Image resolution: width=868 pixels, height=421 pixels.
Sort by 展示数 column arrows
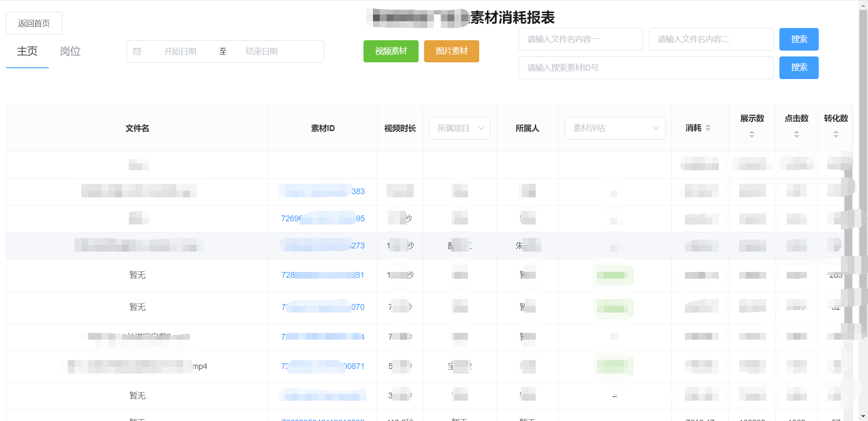click(x=752, y=134)
